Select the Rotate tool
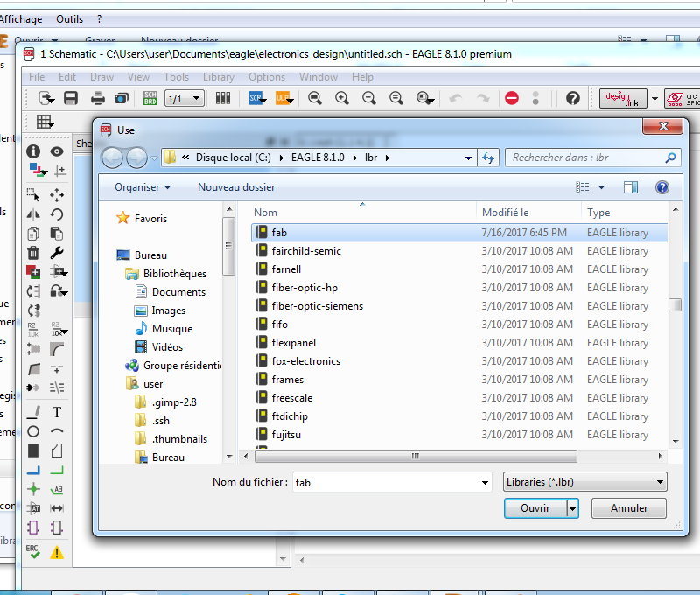This screenshot has height=595, width=700. pos(57,214)
